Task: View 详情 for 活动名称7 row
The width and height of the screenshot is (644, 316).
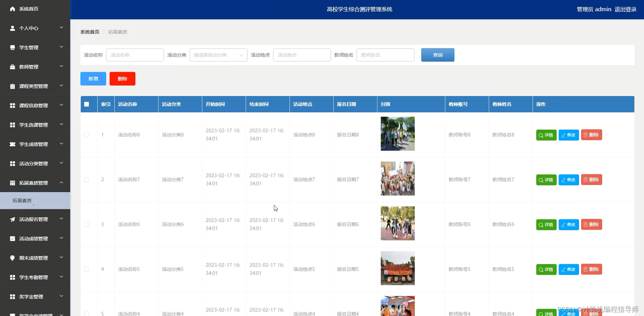Action: (x=546, y=180)
